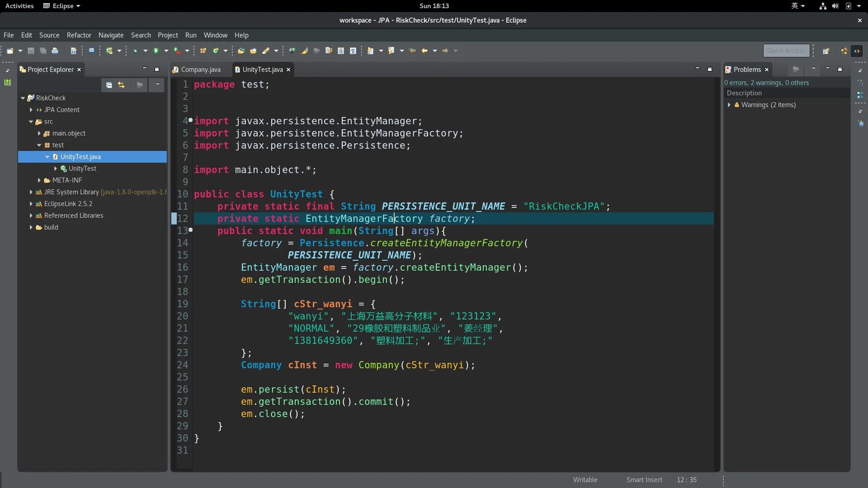Click the Open Type folder icon
The width and height of the screenshot is (868, 488).
(x=241, y=51)
